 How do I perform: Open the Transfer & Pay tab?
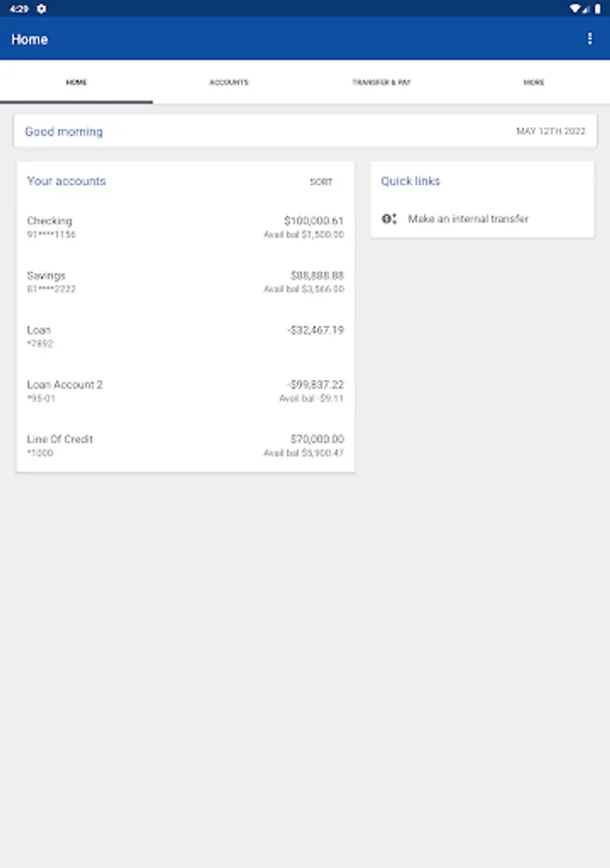coord(382,82)
